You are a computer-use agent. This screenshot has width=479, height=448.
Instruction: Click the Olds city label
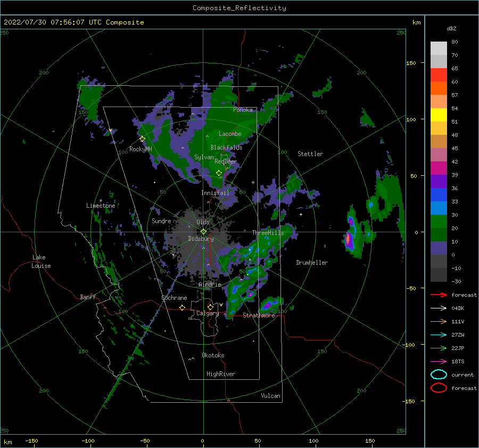point(203,222)
